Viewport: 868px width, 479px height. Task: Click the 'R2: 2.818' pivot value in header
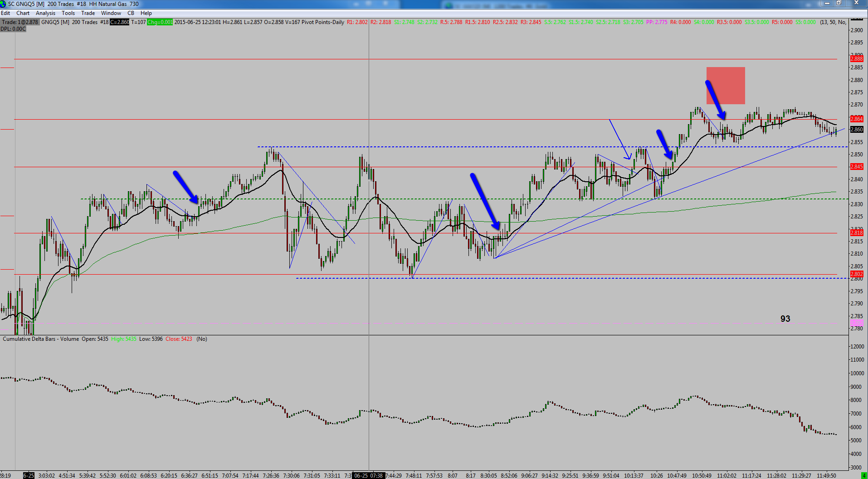click(380, 22)
